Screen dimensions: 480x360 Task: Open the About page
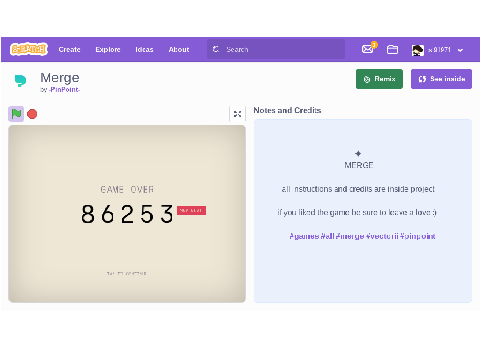click(x=179, y=49)
